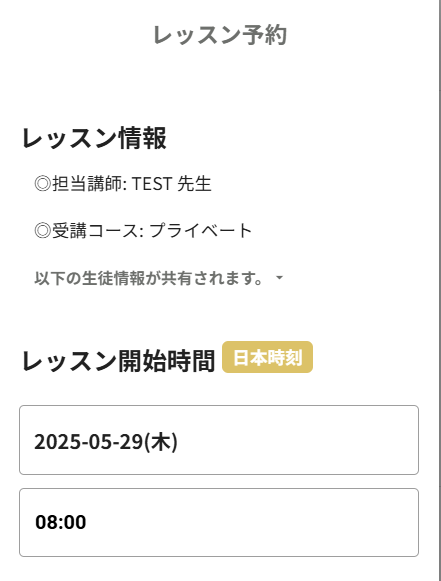This screenshot has width=441, height=581.
Task: Click the hour 08 in time field
Action: pos(46,522)
